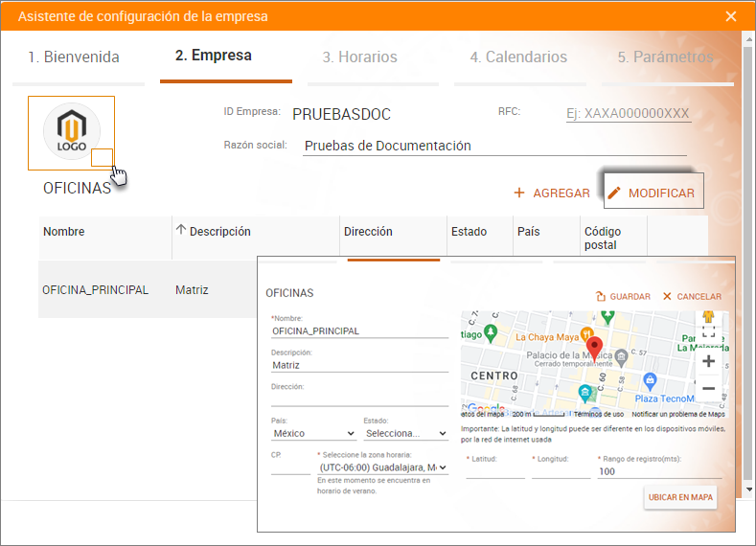
Task: Click the Street View pegman icon
Action: [709, 318]
